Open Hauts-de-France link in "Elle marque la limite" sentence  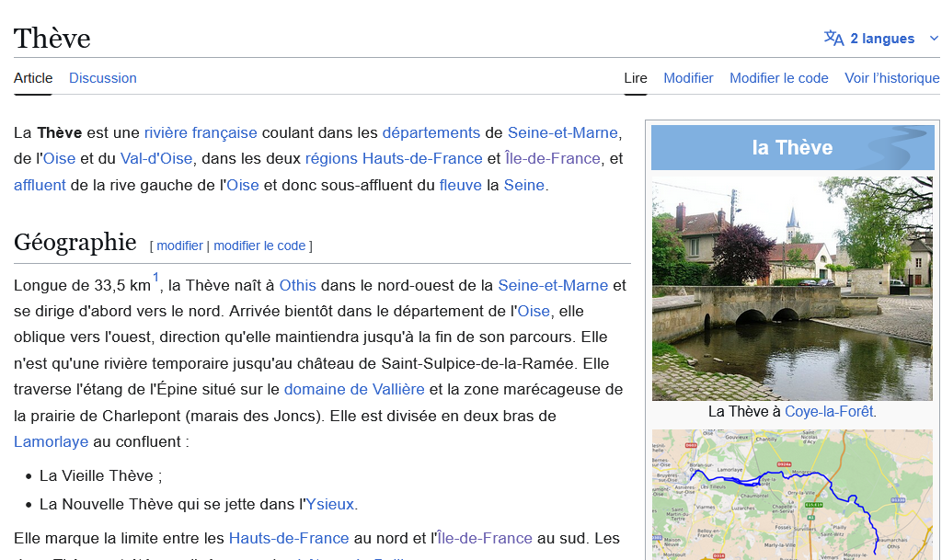tap(289, 539)
